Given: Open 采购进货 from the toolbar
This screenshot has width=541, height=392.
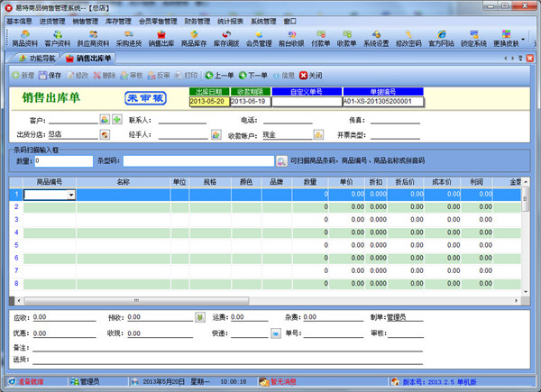Looking at the screenshot, I should (125, 38).
